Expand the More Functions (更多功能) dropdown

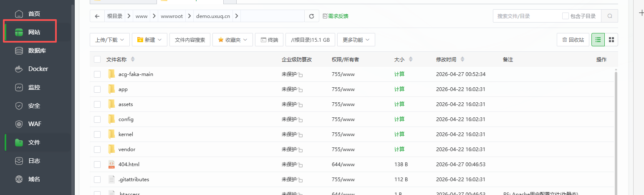pos(356,40)
